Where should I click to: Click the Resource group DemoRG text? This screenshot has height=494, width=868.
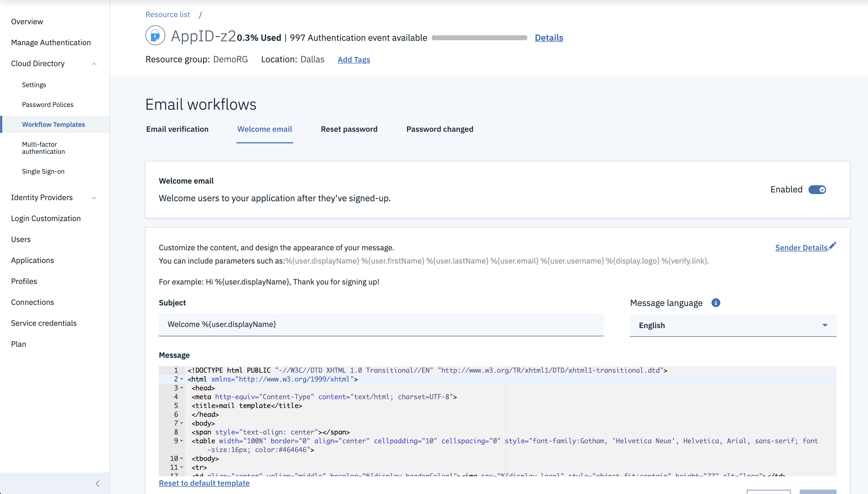click(x=197, y=59)
